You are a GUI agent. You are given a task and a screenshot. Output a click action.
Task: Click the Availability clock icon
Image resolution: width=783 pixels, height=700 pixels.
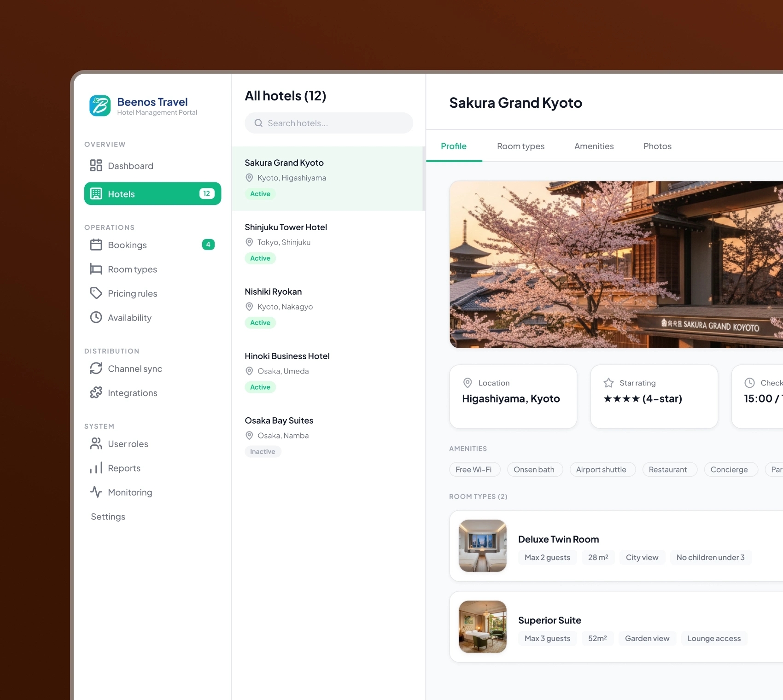(x=96, y=318)
